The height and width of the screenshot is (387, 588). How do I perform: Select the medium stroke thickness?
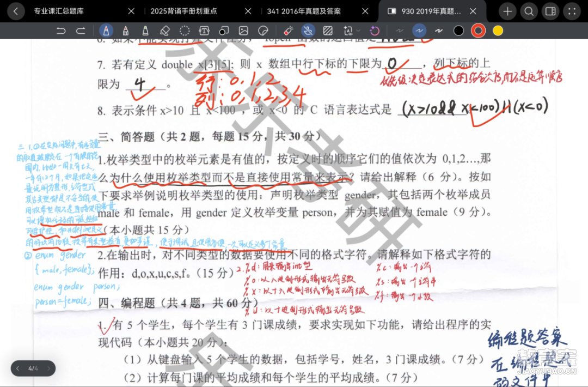click(419, 31)
